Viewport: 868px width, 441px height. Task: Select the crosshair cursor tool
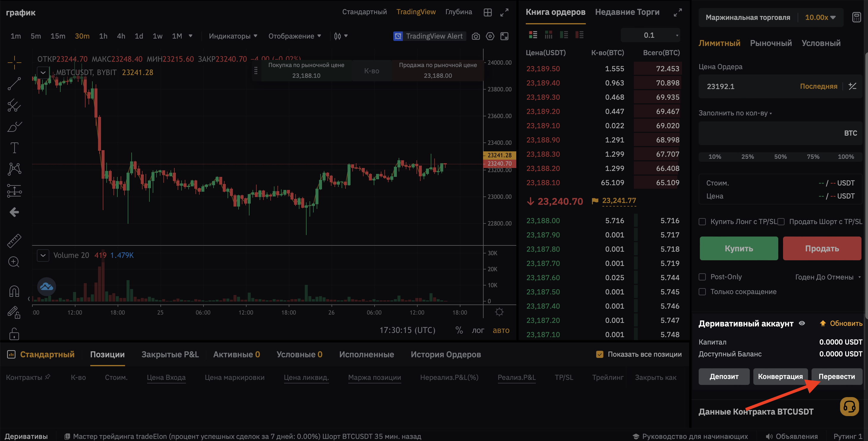(14, 62)
